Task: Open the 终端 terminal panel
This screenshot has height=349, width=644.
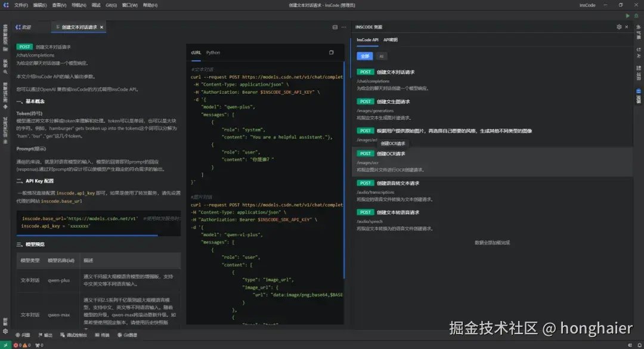Action: coord(103,335)
